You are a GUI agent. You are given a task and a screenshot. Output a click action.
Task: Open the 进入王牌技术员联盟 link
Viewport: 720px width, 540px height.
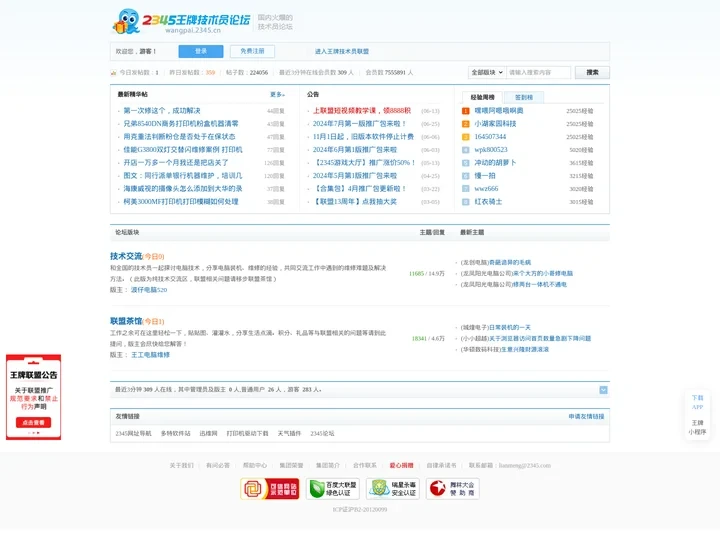pos(342,51)
